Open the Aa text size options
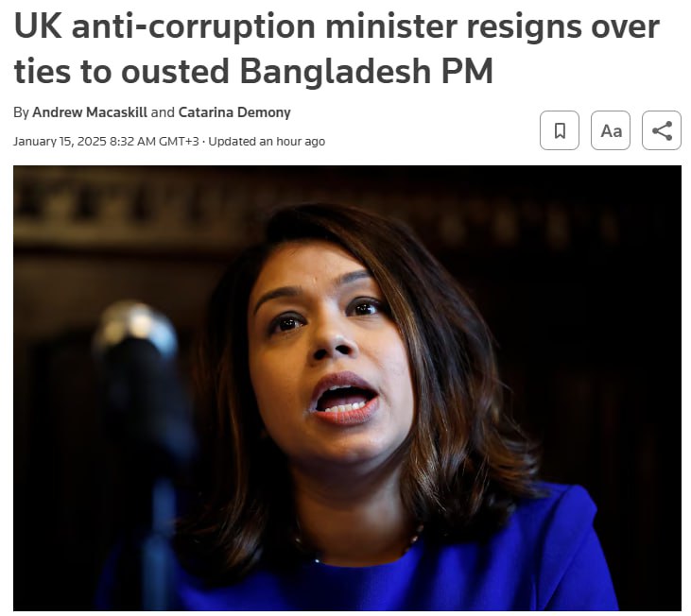The image size is (691, 616). click(611, 130)
